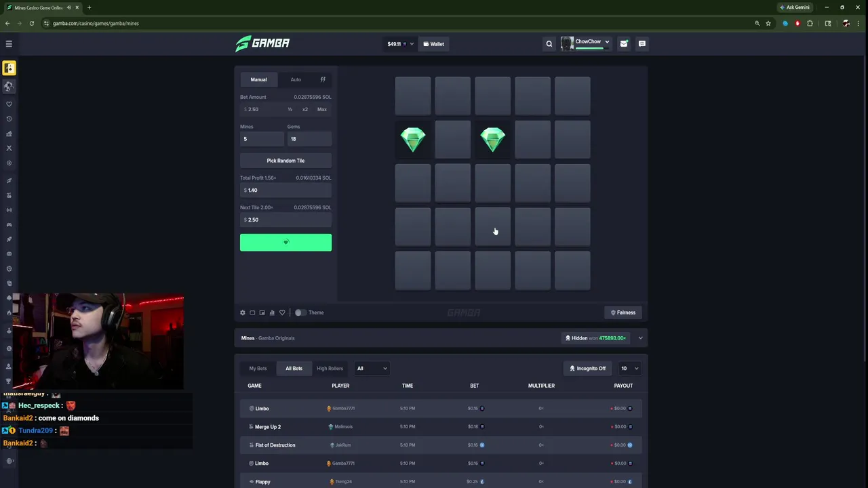Click the search magnifier icon in Gamba header
This screenshot has height=488, width=868.
pos(549,44)
